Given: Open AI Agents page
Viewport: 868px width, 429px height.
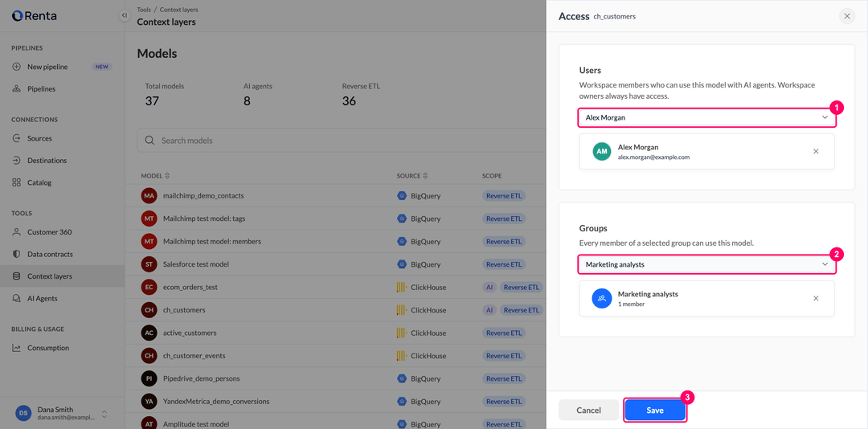Looking at the screenshot, I should [x=63, y=298].
